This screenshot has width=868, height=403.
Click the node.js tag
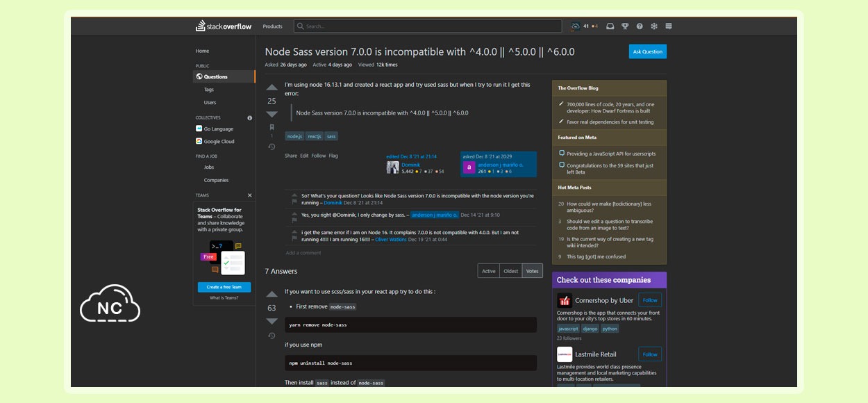294,136
